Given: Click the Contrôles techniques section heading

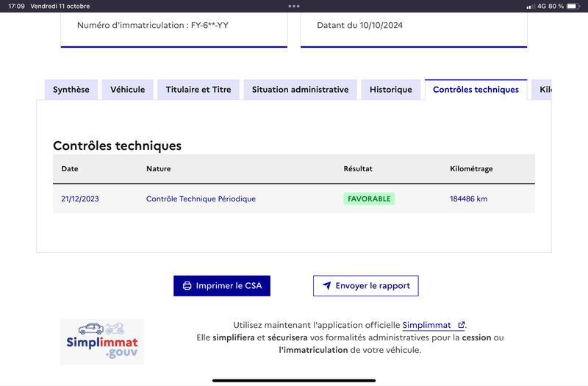Looking at the screenshot, I should 117,146.
